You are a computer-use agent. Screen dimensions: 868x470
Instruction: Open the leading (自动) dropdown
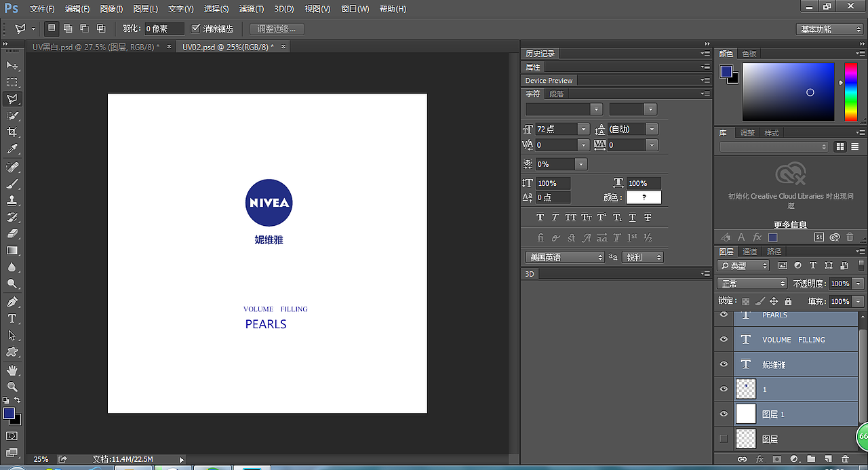click(x=652, y=129)
